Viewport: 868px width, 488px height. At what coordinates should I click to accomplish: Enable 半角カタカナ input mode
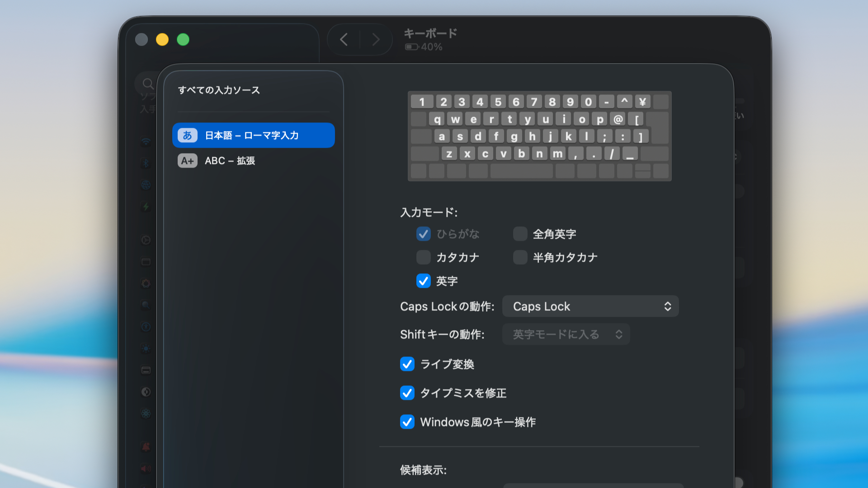[520, 258]
